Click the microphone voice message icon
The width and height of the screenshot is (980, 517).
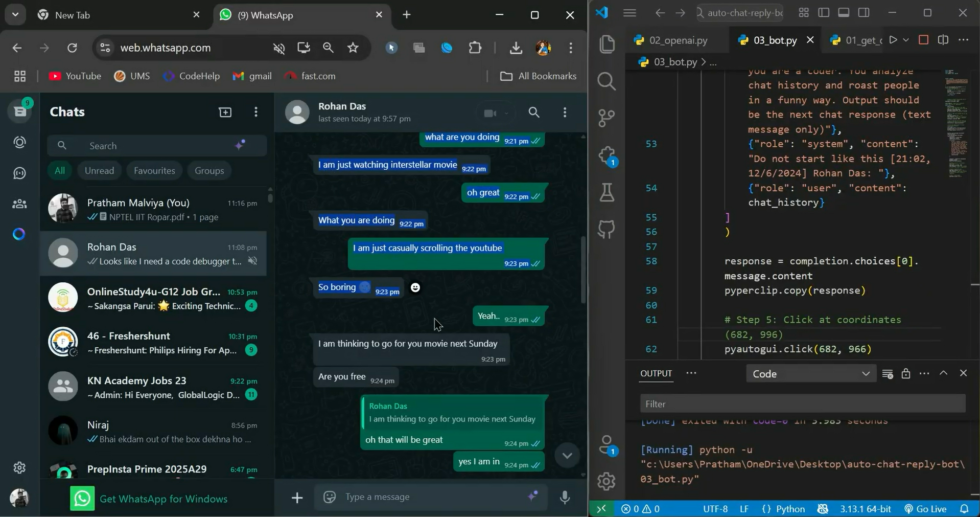coord(565,497)
